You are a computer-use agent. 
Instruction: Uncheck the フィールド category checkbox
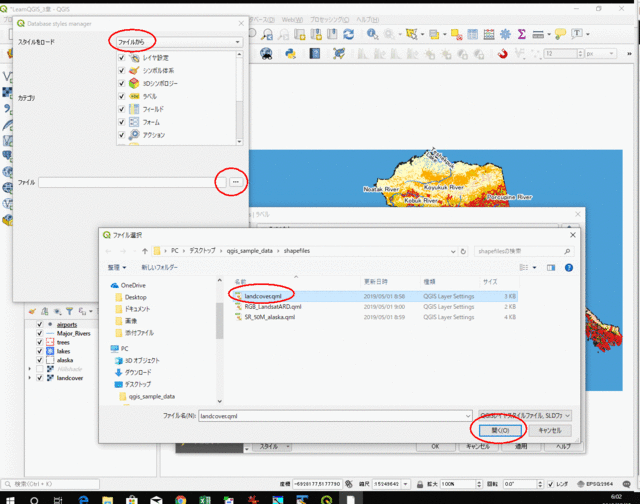coord(122,109)
